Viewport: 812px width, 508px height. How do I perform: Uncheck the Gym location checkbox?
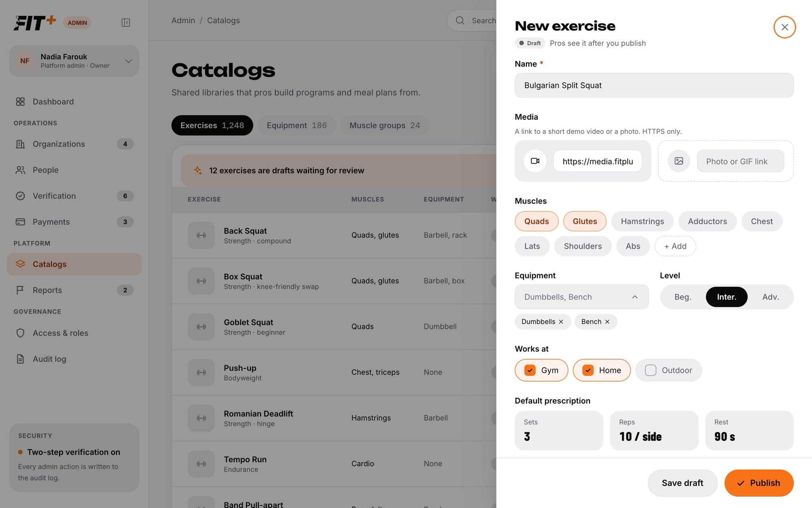(530, 370)
